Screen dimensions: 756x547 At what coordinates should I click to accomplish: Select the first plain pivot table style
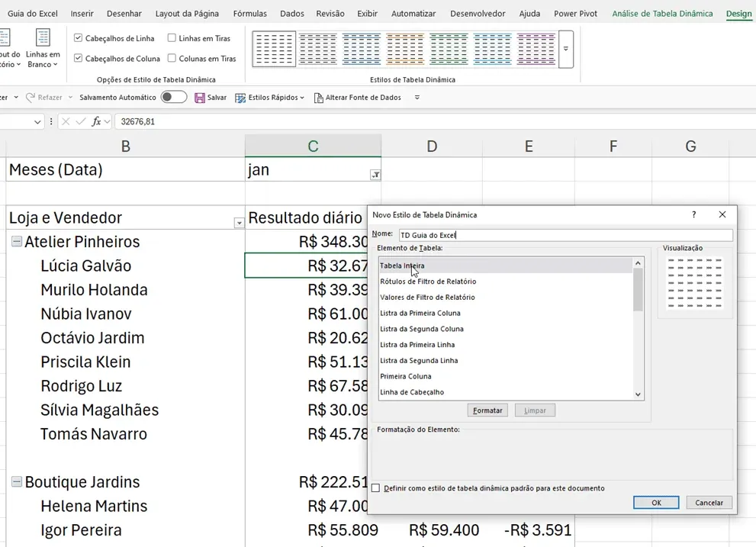274,49
